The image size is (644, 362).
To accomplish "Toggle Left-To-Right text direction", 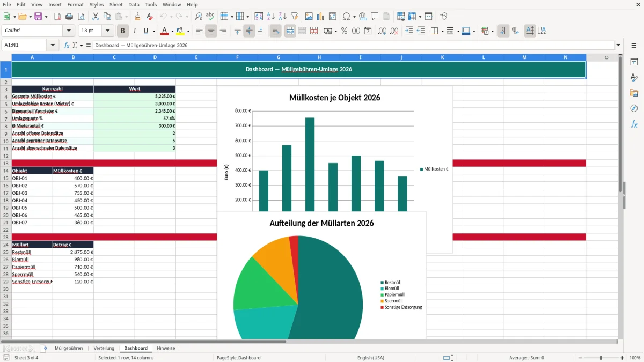I will [503, 31].
